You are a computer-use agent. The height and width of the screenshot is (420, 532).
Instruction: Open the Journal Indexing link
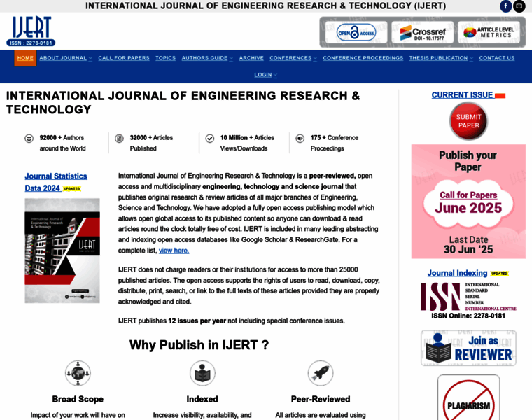tap(457, 273)
